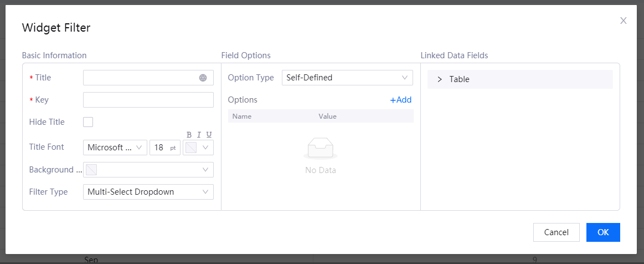644x264 pixels.
Task: Open the title font color swatch picker
Action: pos(198,148)
